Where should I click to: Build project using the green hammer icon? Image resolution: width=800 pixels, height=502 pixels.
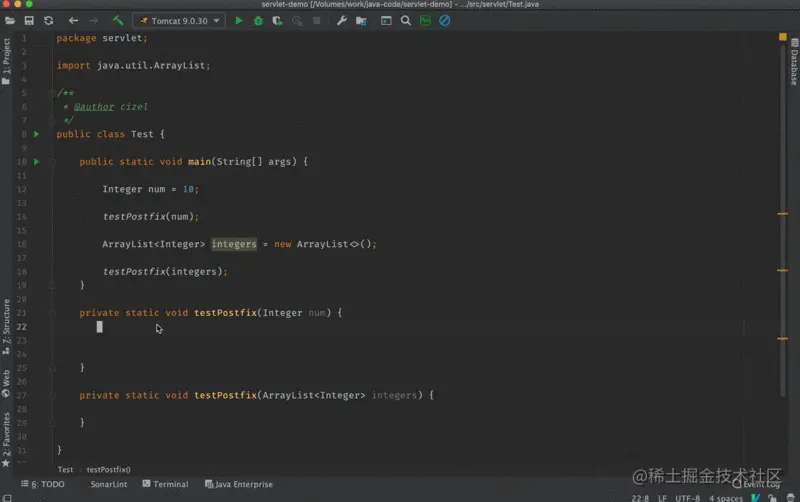[118, 20]
